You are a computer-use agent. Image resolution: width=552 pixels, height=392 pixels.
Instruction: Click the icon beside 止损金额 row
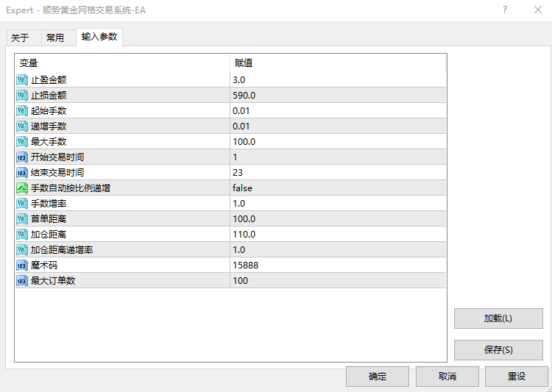(21, 95)
